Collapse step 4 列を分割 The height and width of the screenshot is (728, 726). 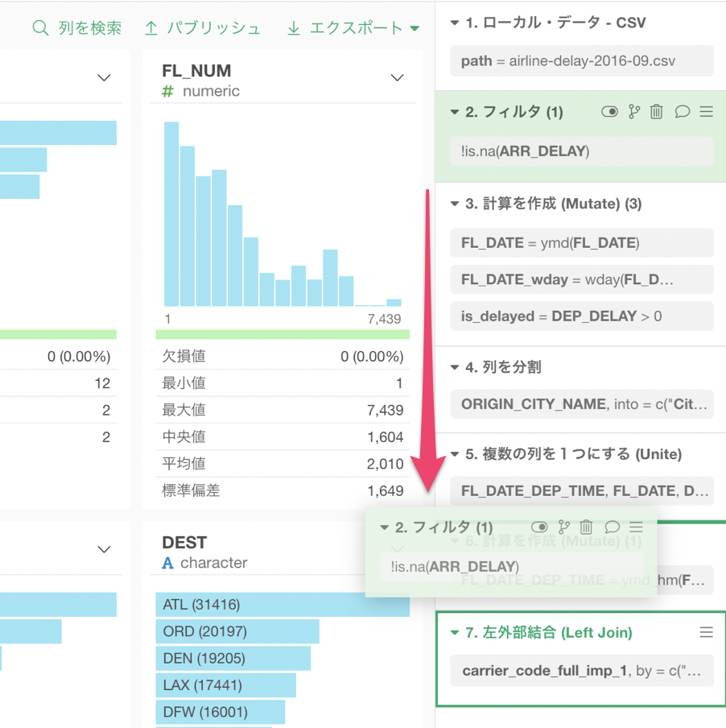click(455, 367)
